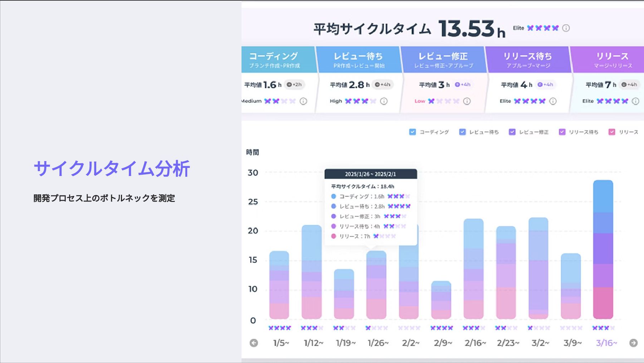644x363 pixels.
Task: Click butterfly rating under 2/9~ bar
Action: (x=441, y=328)
